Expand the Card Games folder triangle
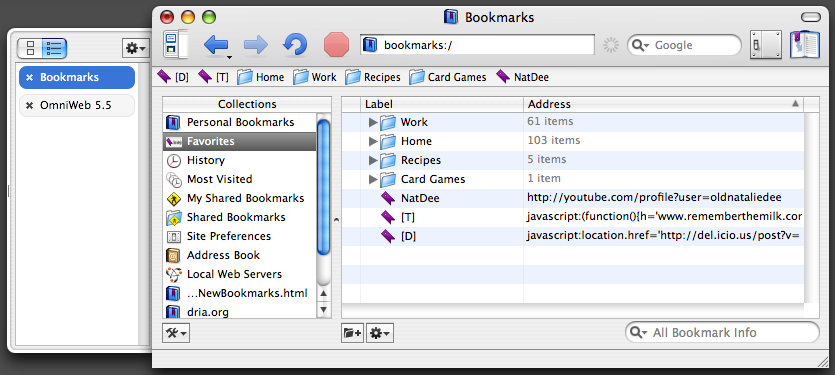 (x=373, y=179)
